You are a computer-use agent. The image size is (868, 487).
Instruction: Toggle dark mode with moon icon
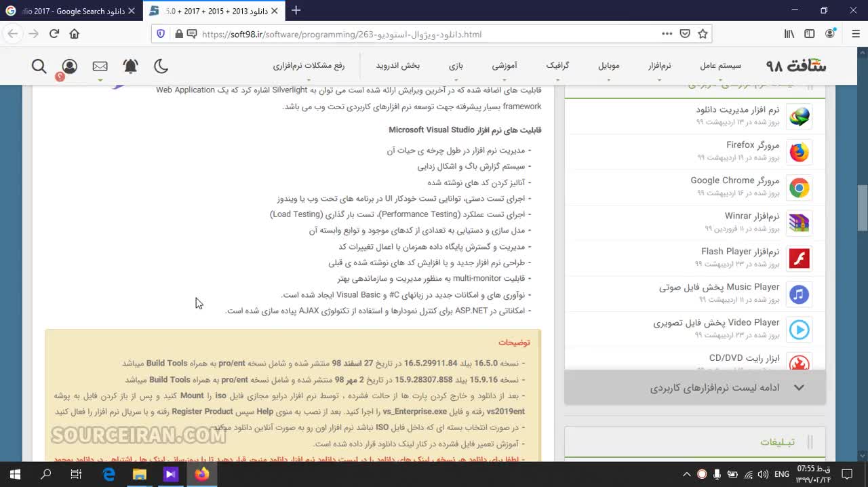coord(161,66)
